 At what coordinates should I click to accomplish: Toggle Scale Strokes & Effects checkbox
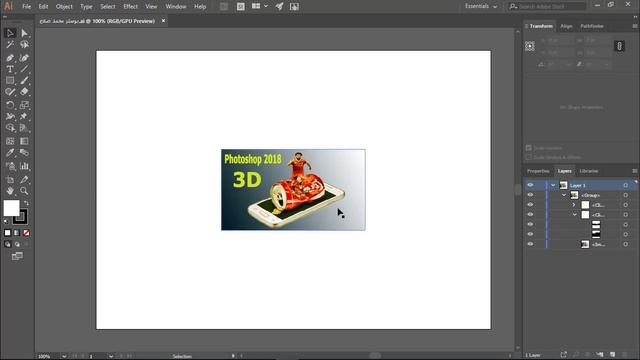click(x=529, y=157)
